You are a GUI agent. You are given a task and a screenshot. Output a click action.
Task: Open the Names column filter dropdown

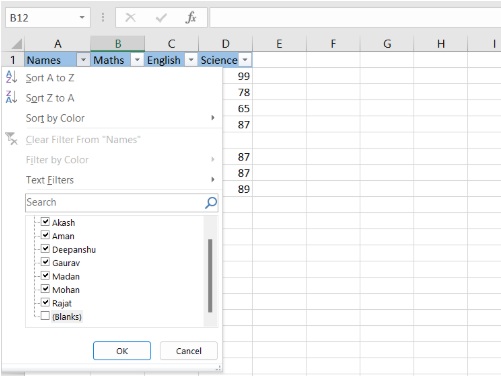pos(83,60)
